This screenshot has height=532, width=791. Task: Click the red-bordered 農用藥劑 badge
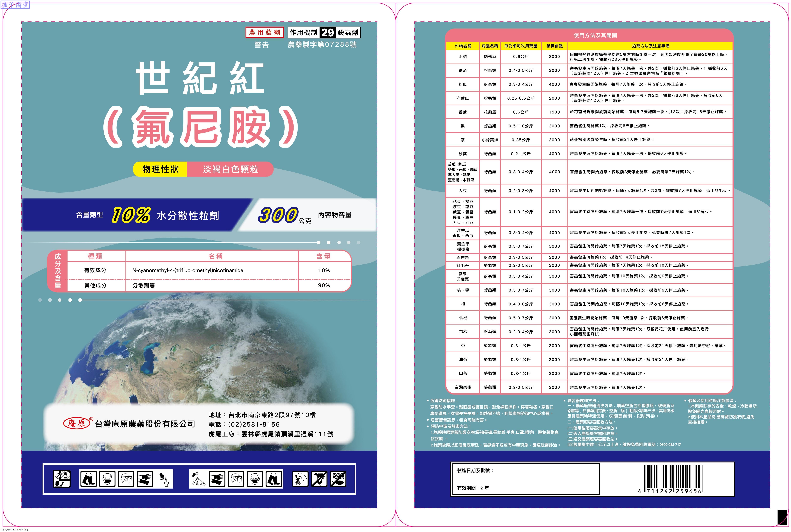[265, 33]
